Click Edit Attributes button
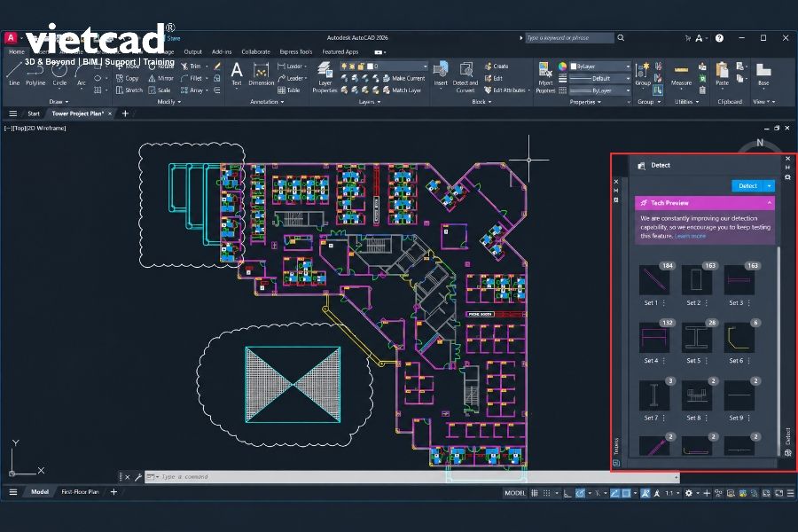The width and height of the screenshot is (798, 532). coord(505,90)
